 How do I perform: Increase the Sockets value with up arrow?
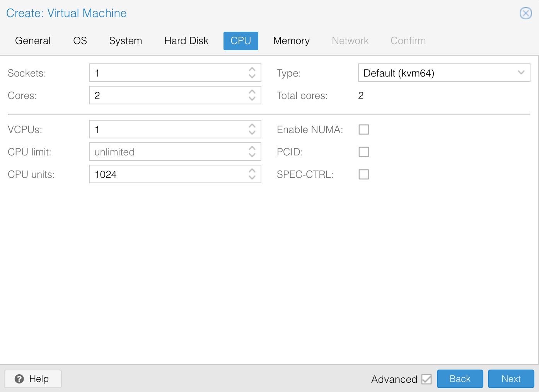pyautogui.click(x=252, y=70)
